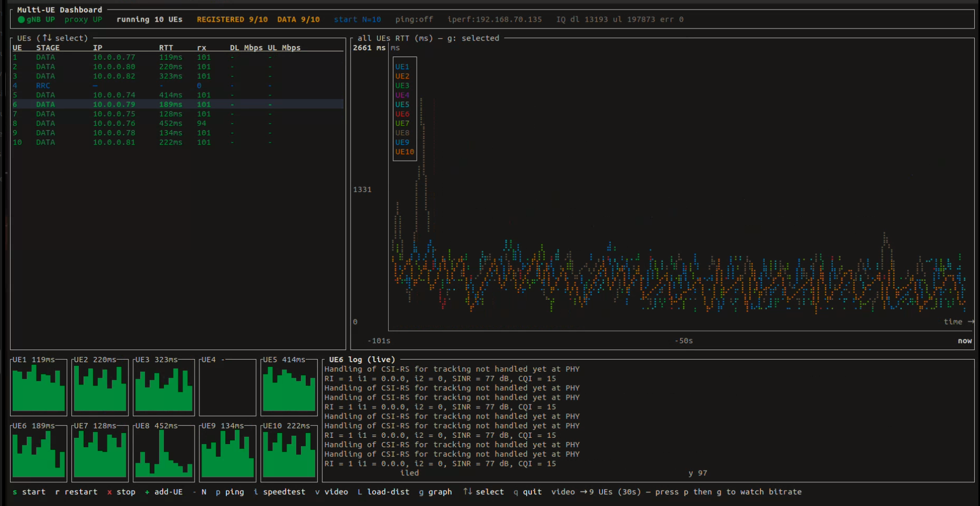The width and height of the screenshot is (980, 506).
Task: Click UE6 legend entry in graph
Action: [x=402, y=114]
